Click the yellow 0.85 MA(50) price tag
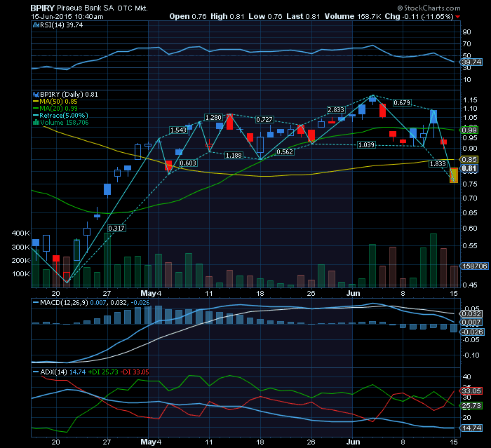 469,160
